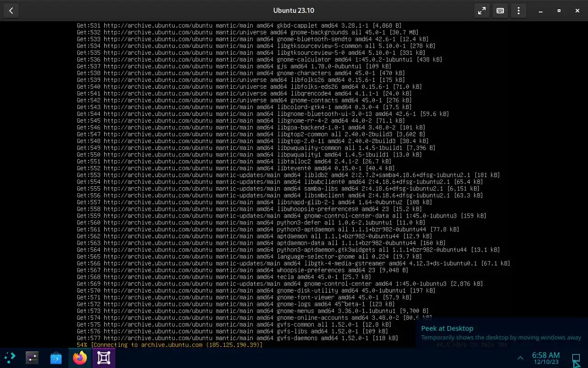Click the Get:536 gnome-calculator line
Image resolution: width=588 pixels, height=368 pixels.
point(260,59)
